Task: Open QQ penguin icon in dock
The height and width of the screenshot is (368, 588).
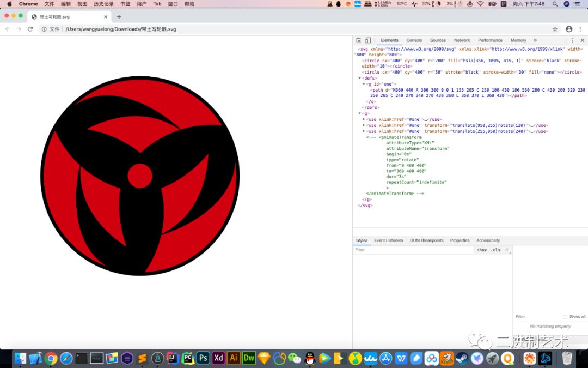Action: [x=310, y=358]
